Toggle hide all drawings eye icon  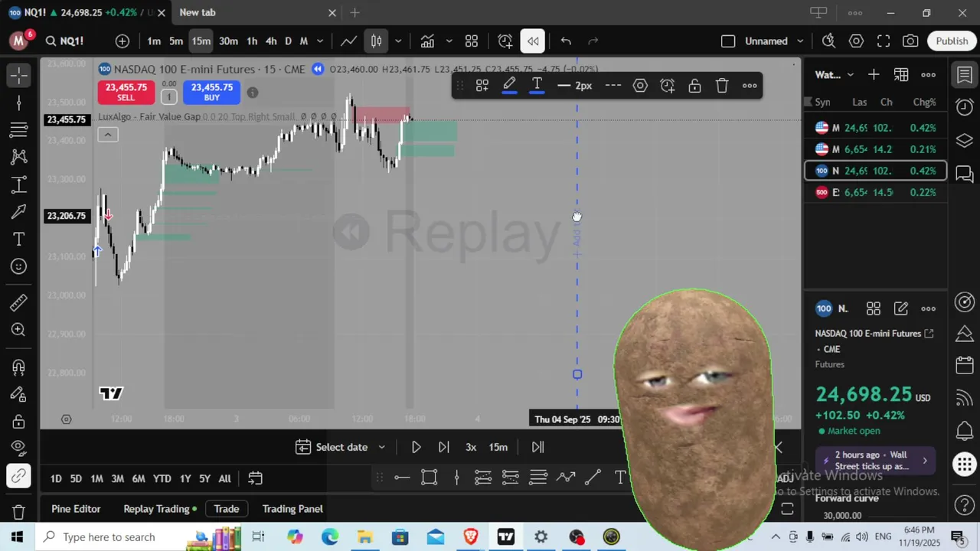pos(19,448)
